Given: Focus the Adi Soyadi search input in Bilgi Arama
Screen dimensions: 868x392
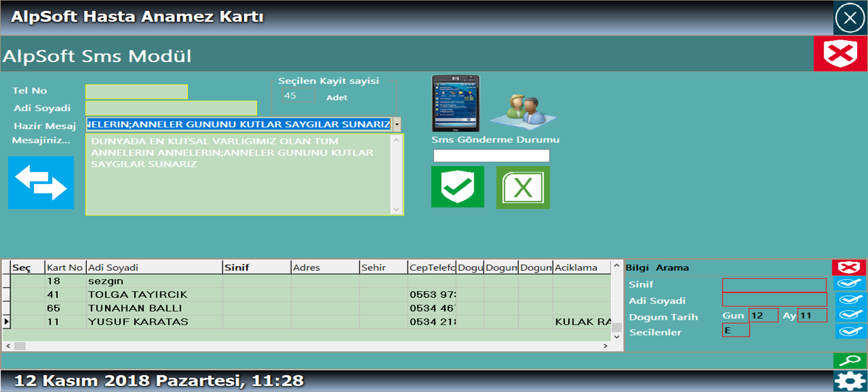Looking at the screenshot, I should pyautogui.click(x=774, y=300).
